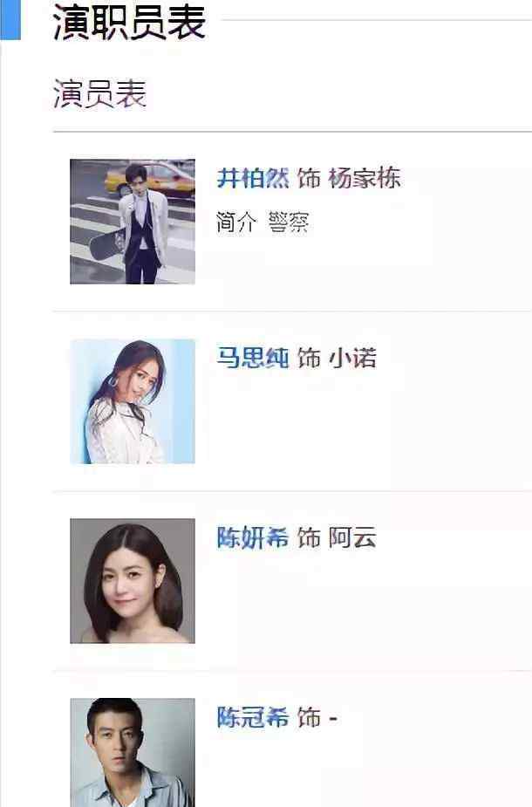Click the 简介 label under 井柏然

236,222
